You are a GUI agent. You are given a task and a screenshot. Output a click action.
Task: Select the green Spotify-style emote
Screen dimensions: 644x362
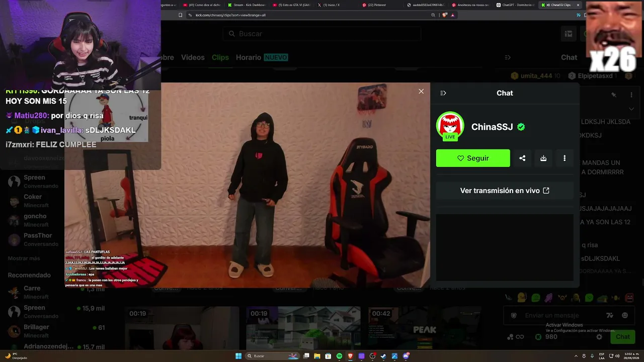tap(589, 298)
